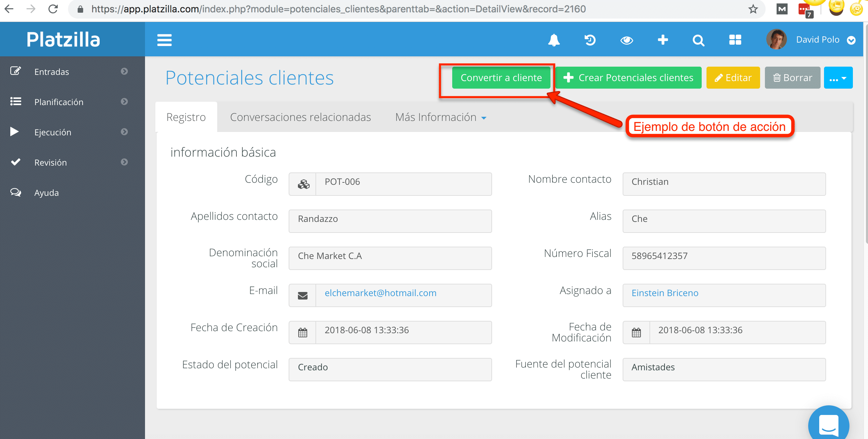Click the eye icon in top bar
This screenshot has width=868, height=439.
click(x=626, y=40)
